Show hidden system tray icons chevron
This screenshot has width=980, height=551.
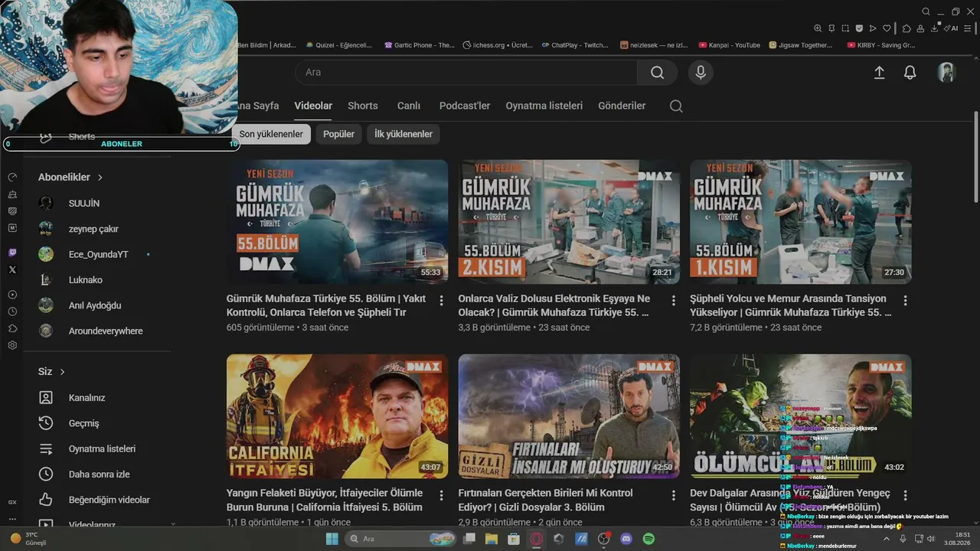[x=887, y=539]
